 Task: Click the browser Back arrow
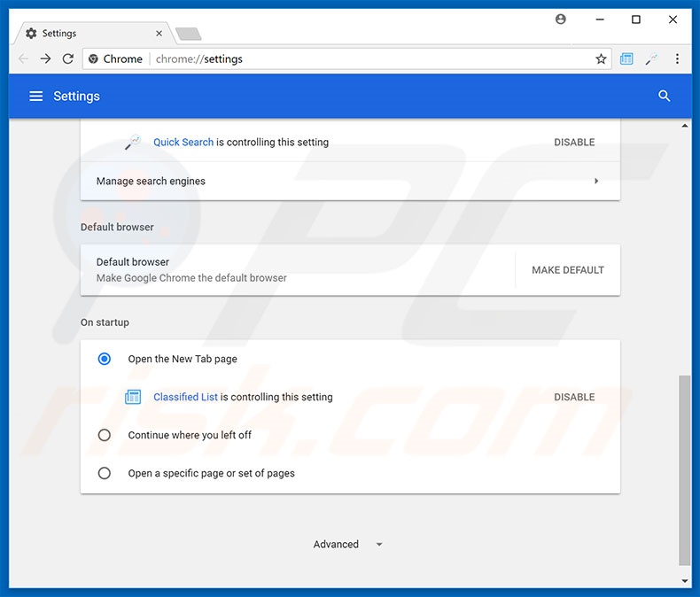(23, 59)
